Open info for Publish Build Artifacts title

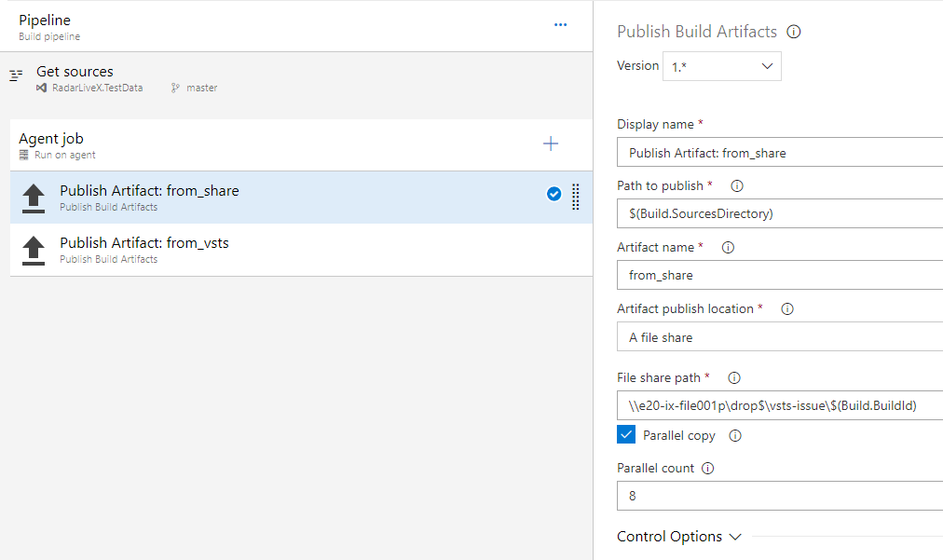click(794, 32)
